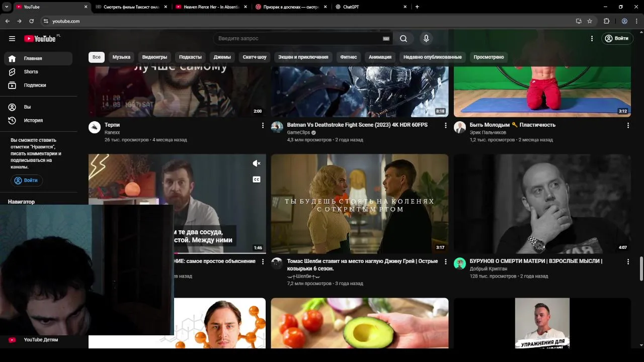Open Shorts in sidebar

(x=38, y=72)
